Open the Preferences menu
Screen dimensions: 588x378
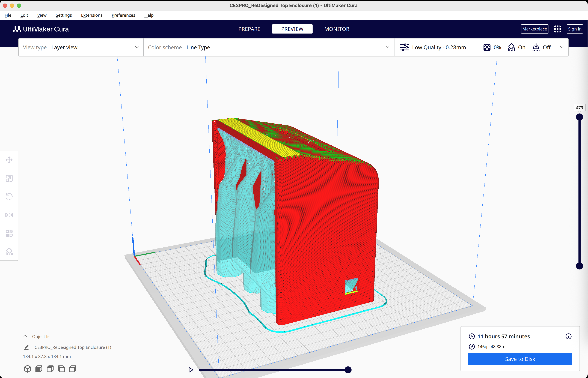click(x=123, y=15)
